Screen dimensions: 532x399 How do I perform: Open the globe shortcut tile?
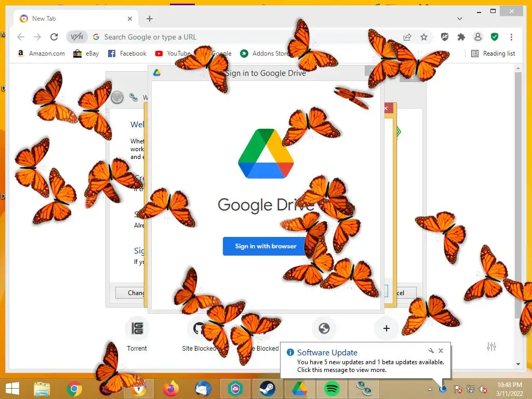tap(324, 328)
